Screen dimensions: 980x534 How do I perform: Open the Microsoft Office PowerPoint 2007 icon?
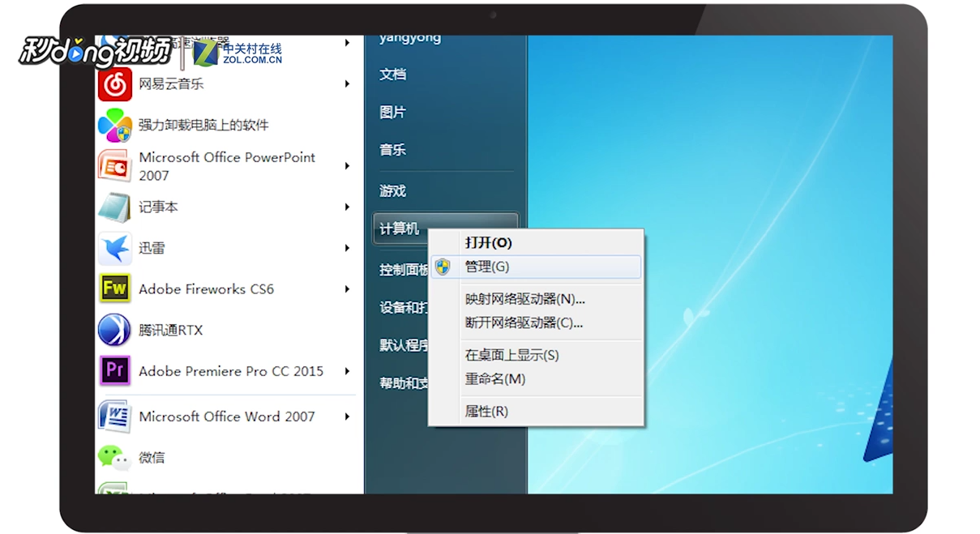(115, 166)
